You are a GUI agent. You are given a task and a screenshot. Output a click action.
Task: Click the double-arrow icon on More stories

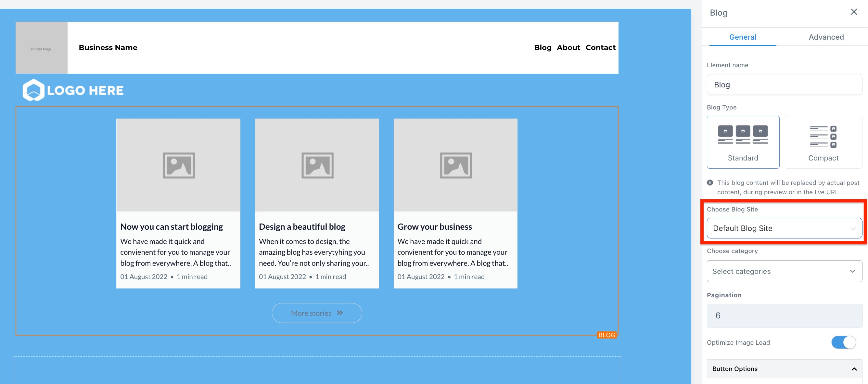[x=340, y=313]
